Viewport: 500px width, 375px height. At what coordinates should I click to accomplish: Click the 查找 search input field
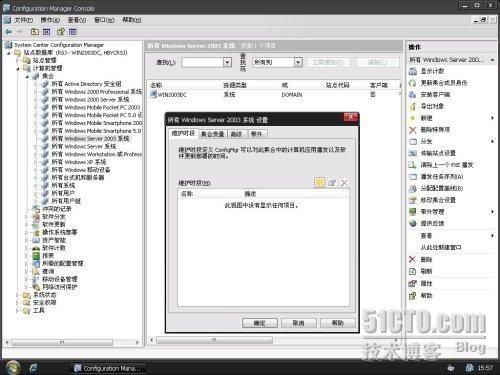click(202, 62)
